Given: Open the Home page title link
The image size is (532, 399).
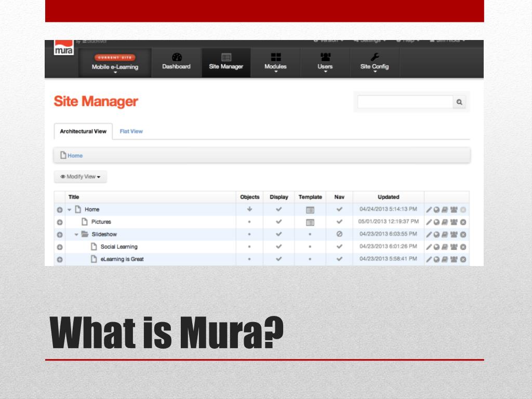Looking at the screenshot, I should click(x=92, y=209).
